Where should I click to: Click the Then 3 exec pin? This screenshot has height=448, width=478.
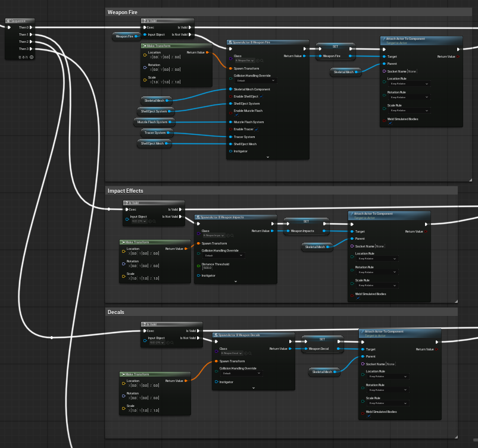tap(31, 49)
